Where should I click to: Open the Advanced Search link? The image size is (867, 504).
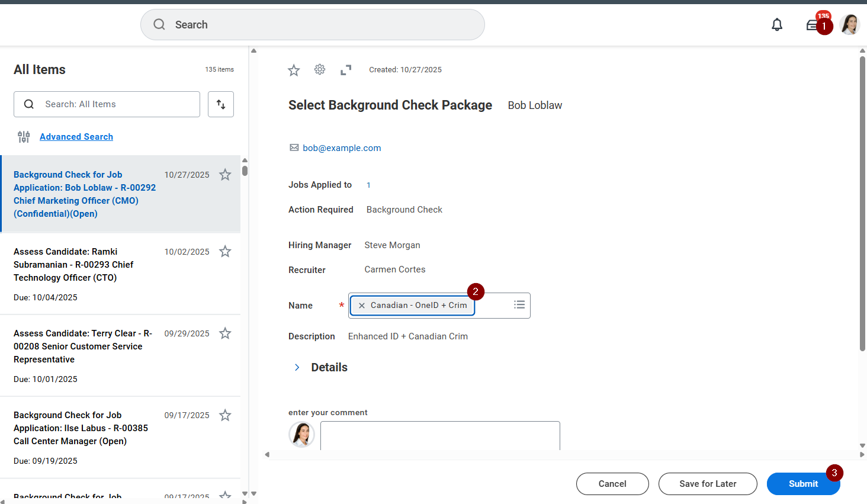click(76, 137)
